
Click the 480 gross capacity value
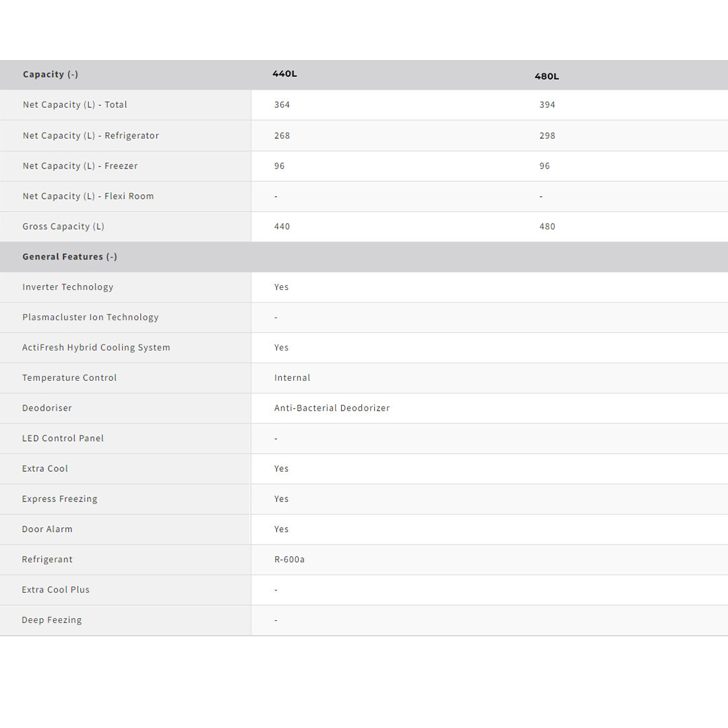click(547, 226)
